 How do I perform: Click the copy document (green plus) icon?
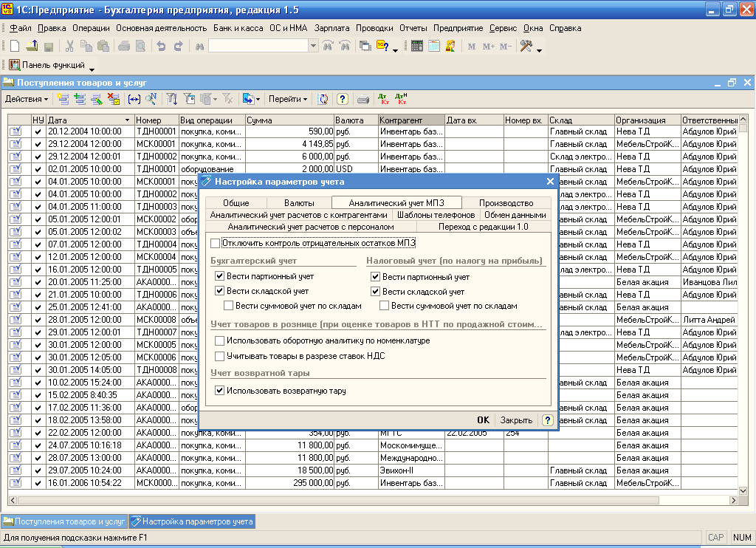80,99
